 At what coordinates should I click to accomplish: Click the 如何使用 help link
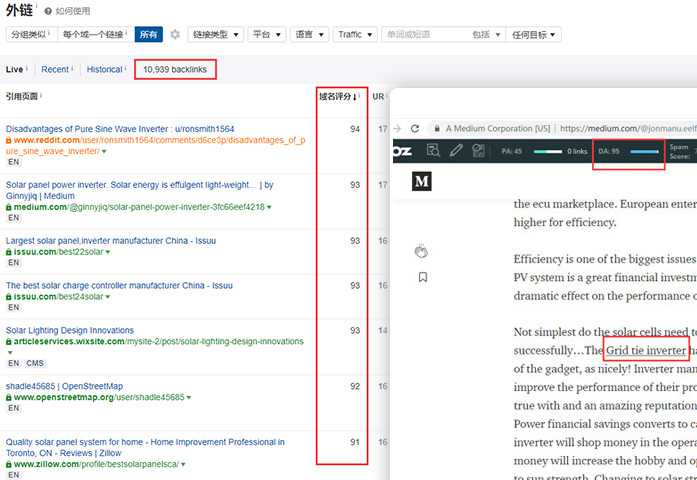pos(73,11)
